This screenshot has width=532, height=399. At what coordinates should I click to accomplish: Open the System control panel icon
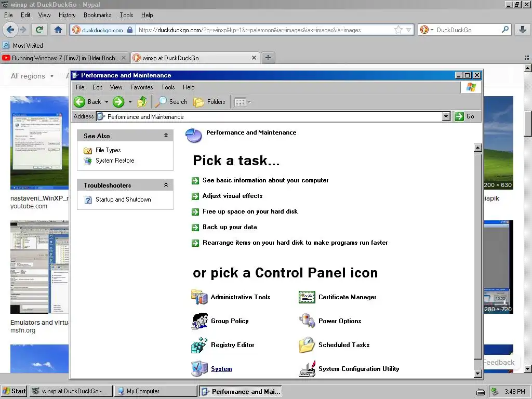[199, 369]
